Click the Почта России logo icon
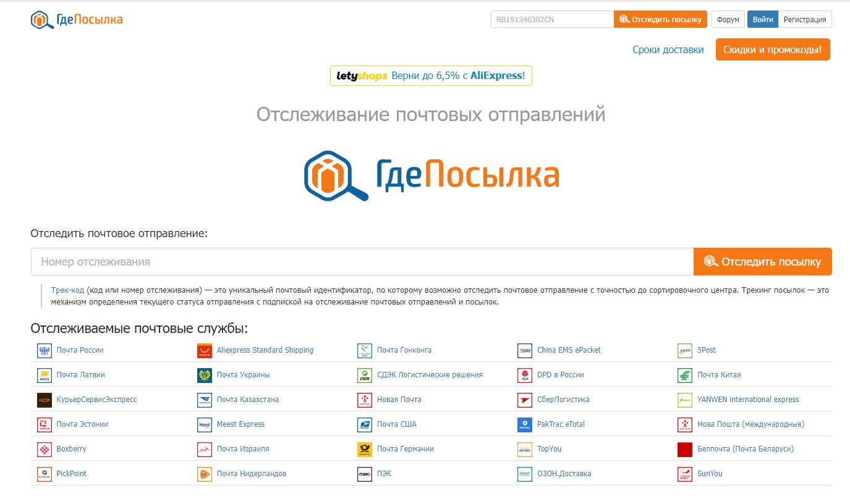 coord(45,351)
